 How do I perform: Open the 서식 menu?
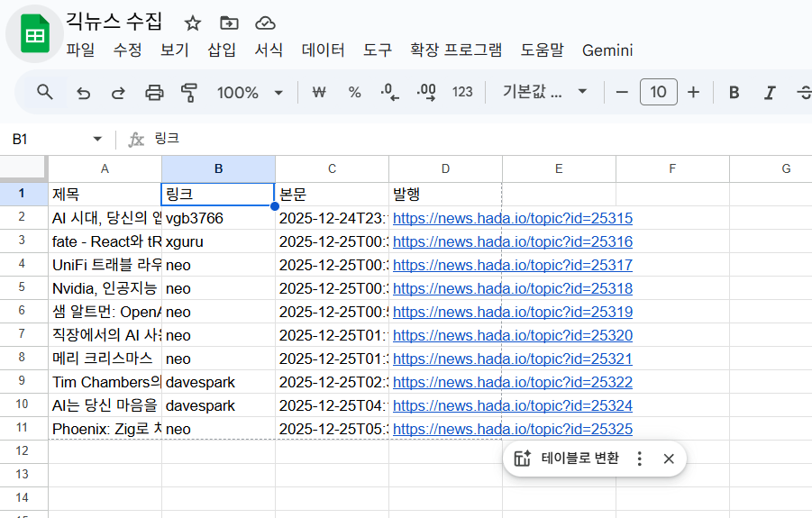269,50
